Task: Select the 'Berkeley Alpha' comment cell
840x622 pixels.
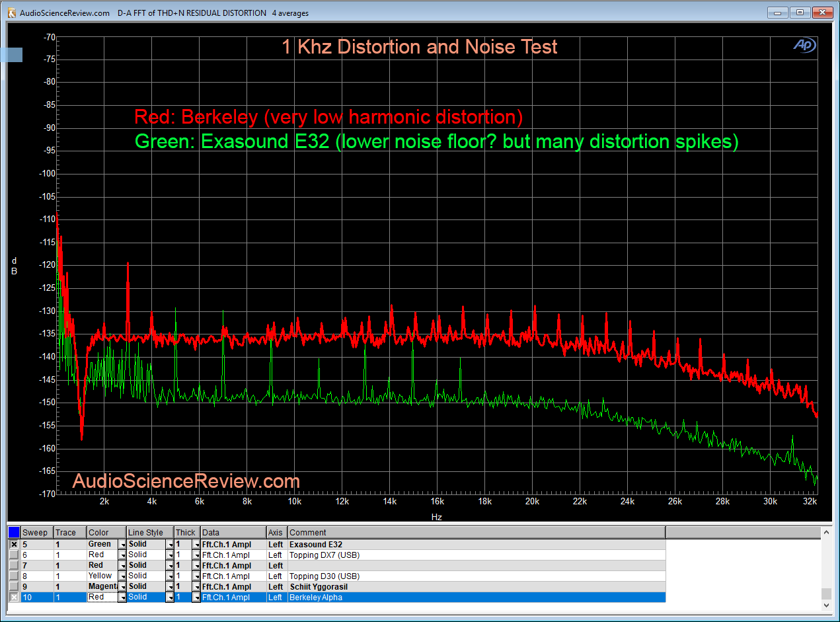Action: 477,597
